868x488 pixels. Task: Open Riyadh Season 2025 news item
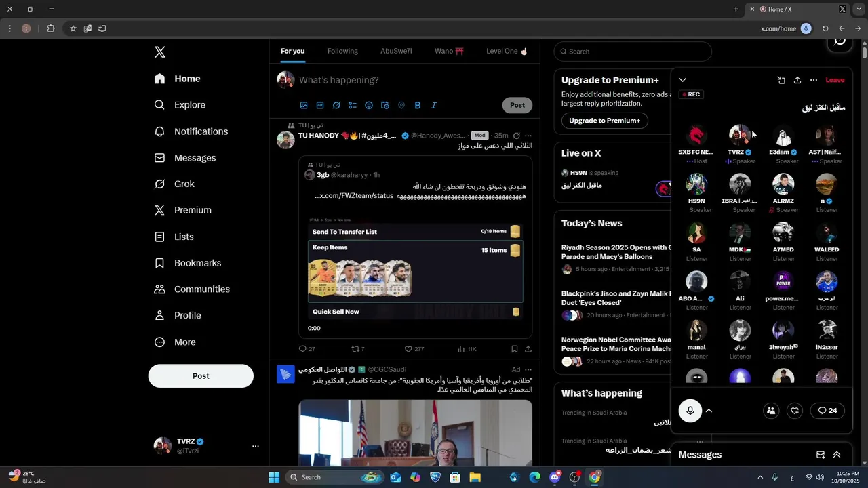[616, 260]
